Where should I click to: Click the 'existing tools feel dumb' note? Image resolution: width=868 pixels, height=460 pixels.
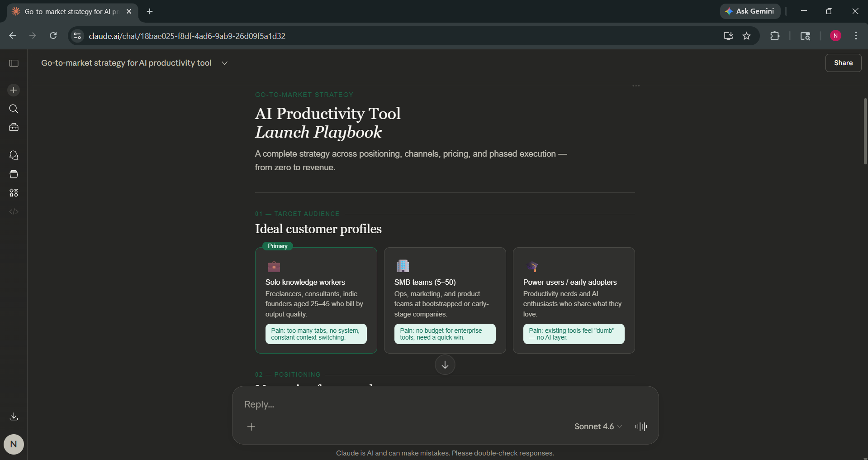tap(574, 334)
